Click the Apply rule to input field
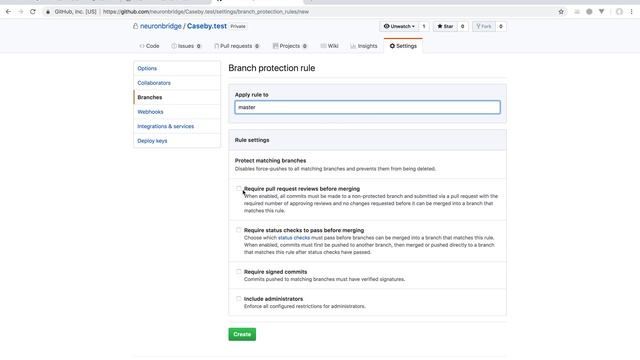Image resolution: width=640 pixels, height=360 pixels. [367, 107]
